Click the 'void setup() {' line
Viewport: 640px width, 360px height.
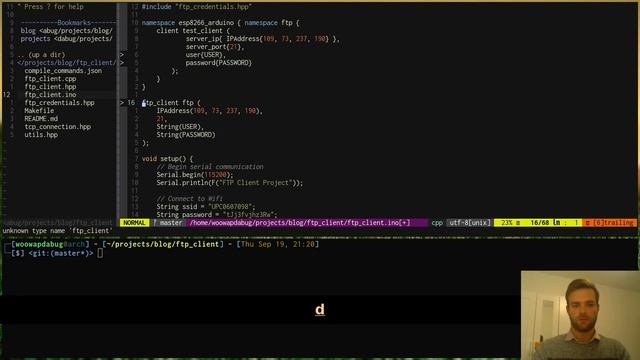tap(167, 159)
